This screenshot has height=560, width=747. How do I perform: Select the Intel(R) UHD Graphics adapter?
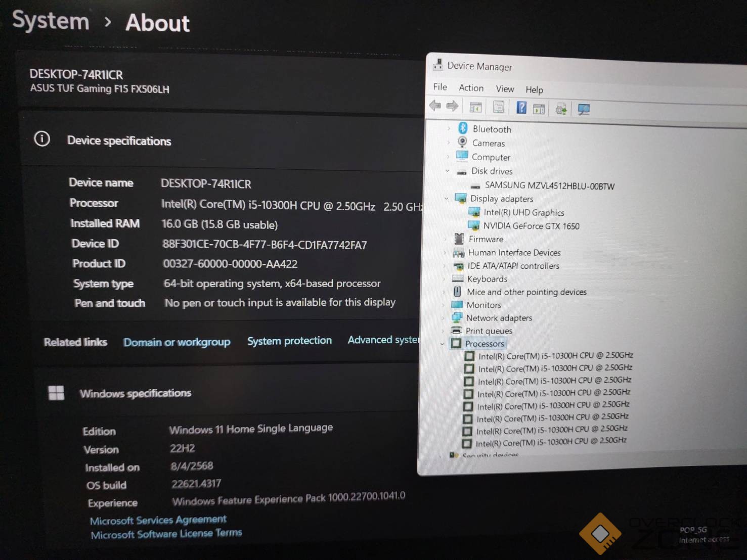click(x=524, y=212)
